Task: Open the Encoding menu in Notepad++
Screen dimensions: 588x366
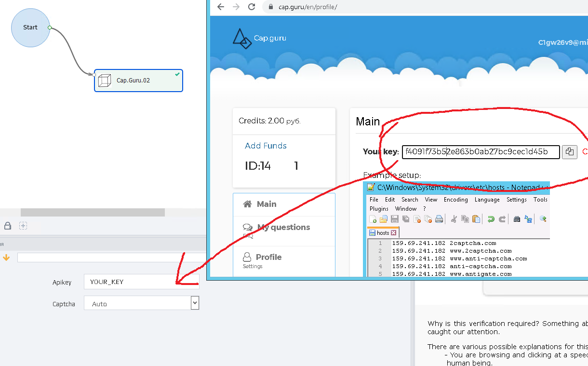Action: [455, 200]
